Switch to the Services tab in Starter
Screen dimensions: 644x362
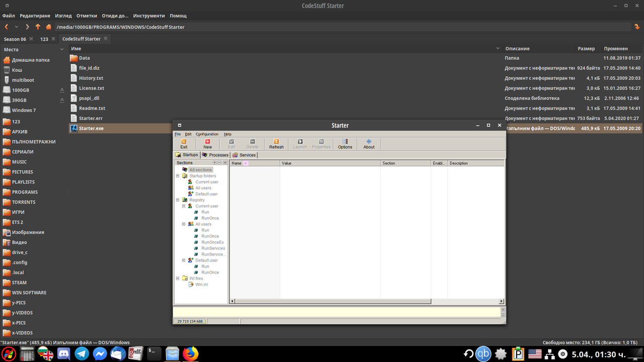point(245,155)
